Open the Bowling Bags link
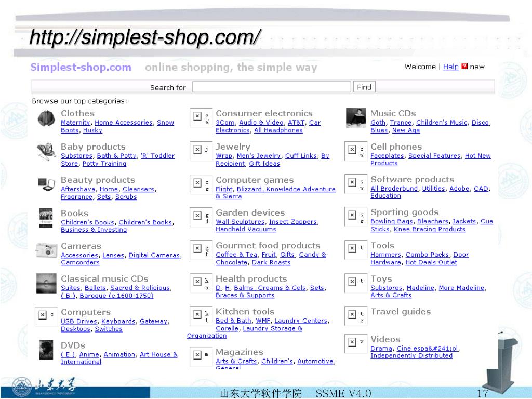 pos(392,221)
